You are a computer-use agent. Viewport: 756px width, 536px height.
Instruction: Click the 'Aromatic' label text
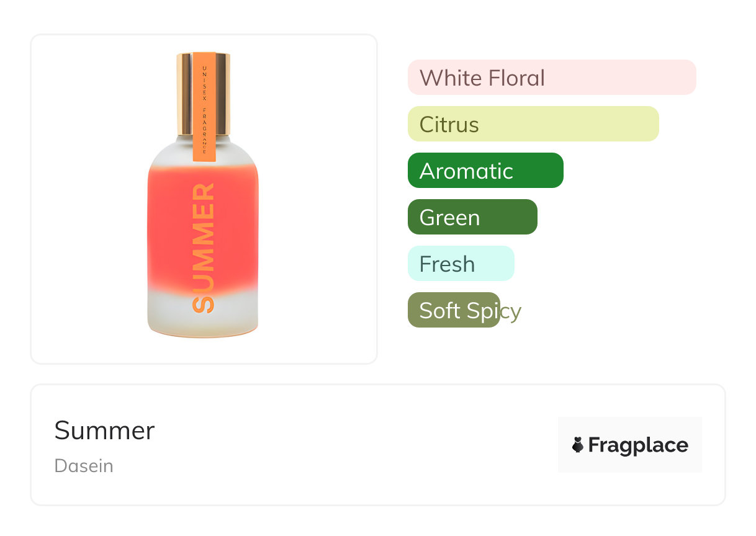pyautogui.click(x=466, y=171)
